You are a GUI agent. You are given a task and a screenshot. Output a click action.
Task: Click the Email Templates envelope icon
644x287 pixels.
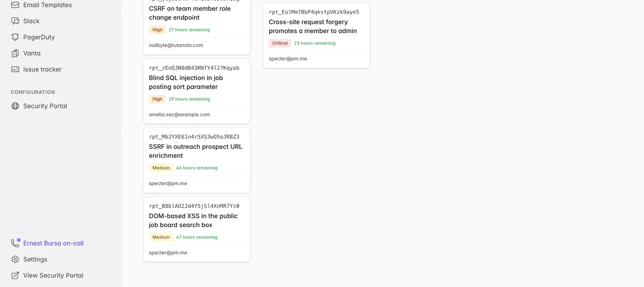click(x=15, y=5)
